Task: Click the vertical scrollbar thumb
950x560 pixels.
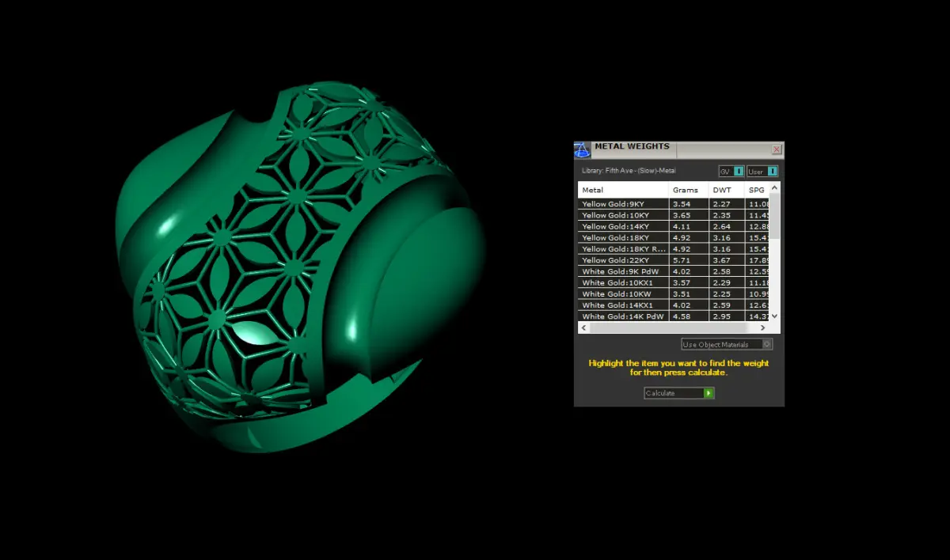Action: coord(775,216)
